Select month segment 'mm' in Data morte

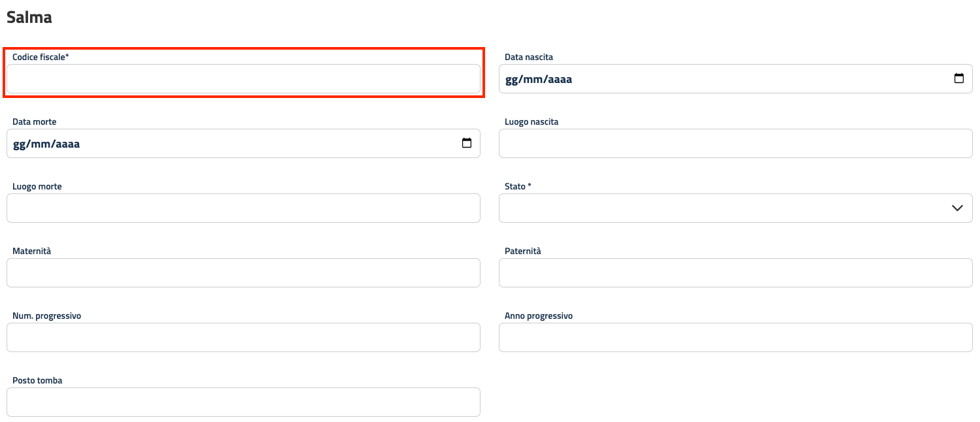40,144
